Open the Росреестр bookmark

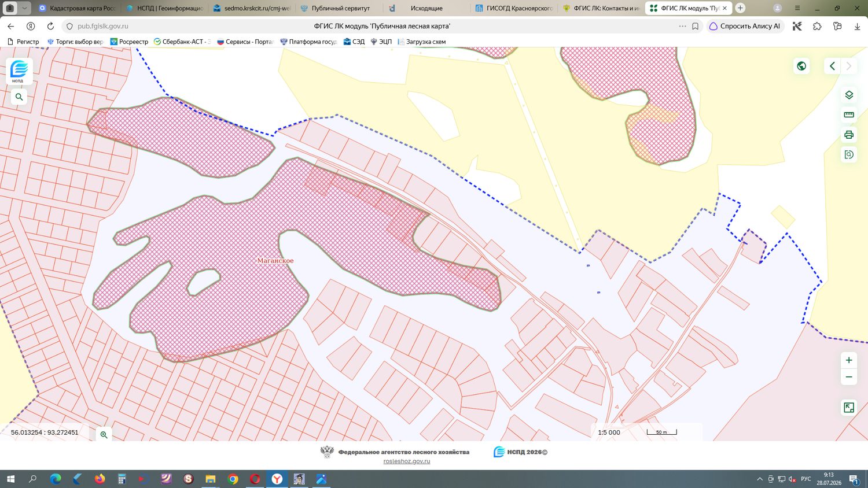click(129, 42)
